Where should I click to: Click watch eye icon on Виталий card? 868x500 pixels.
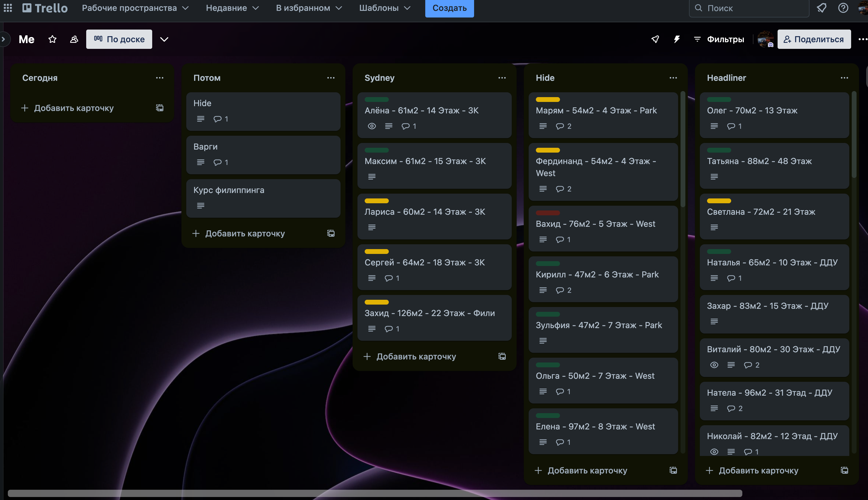[x=714, y=365]
